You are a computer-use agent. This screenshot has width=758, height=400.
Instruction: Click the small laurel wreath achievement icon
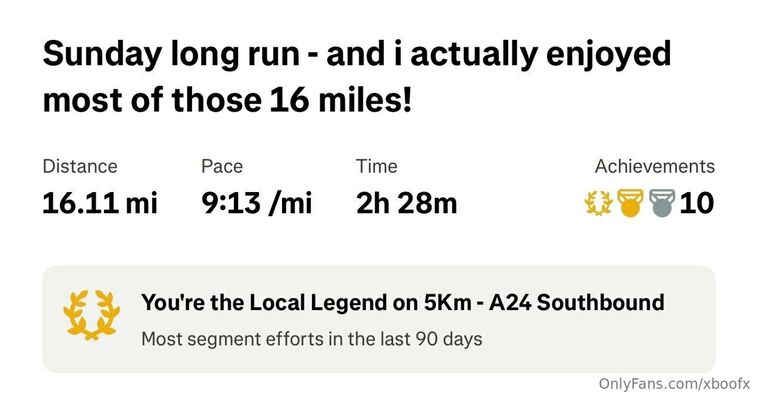click(598, 203)
